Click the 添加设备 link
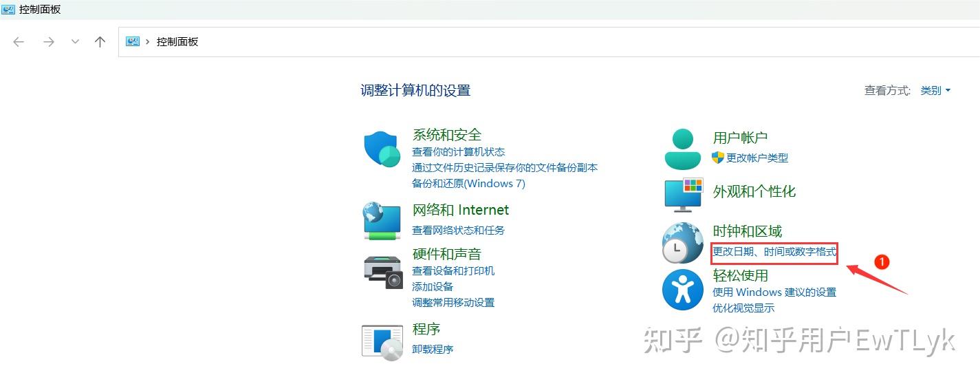Screen dimensions: 980x384 pyautogui.click(x=433, y=286)
